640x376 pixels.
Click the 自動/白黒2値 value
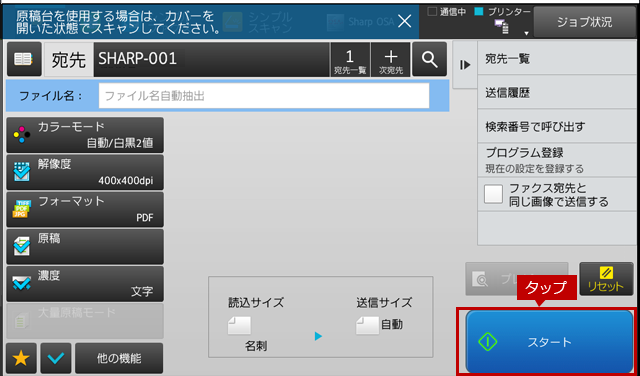click(120, 143)
